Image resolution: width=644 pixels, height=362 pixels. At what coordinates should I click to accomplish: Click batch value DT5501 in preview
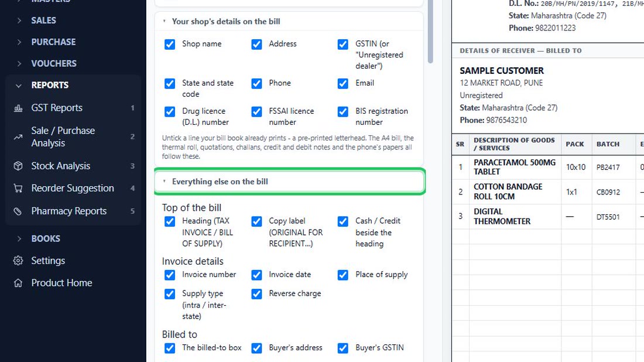click(x=608, y=217)
